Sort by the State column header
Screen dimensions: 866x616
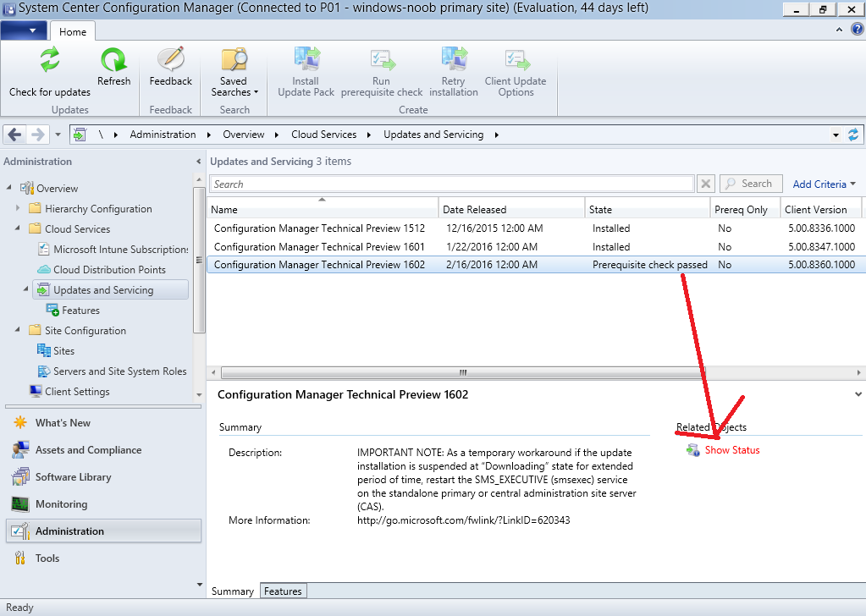click(648, 209)
